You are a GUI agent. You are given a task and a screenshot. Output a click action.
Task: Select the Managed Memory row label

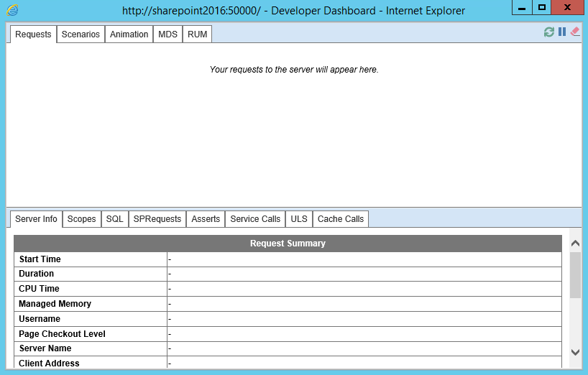[55, 304]
